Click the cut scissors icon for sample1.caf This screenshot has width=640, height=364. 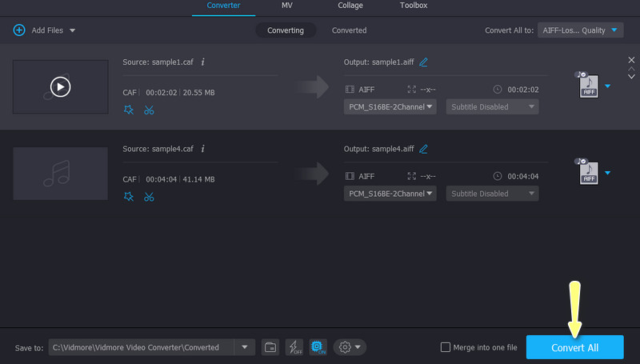pos(149,110)
